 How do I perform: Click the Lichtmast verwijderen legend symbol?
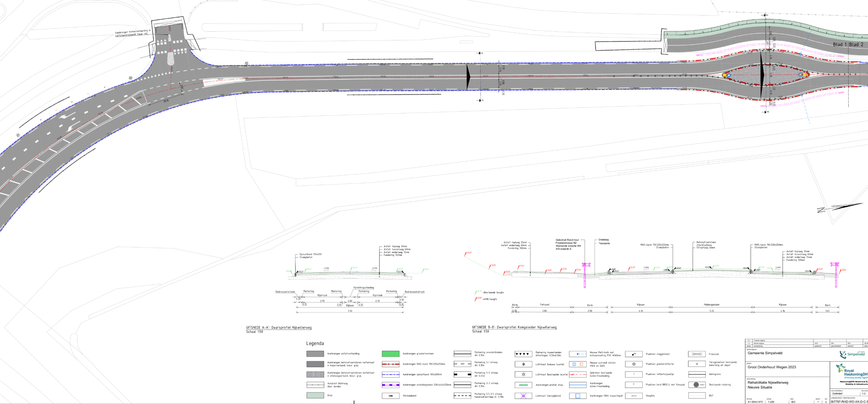pyautogui.click(x=523, y=396)
